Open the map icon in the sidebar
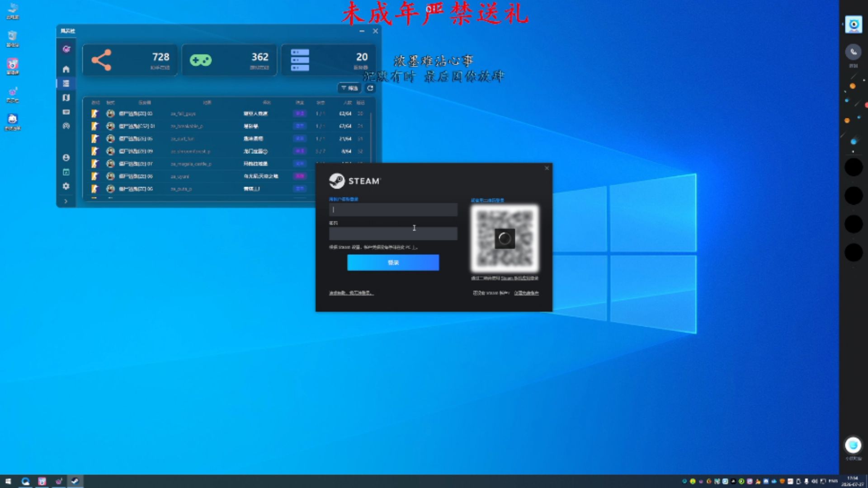 click(66, 98)
